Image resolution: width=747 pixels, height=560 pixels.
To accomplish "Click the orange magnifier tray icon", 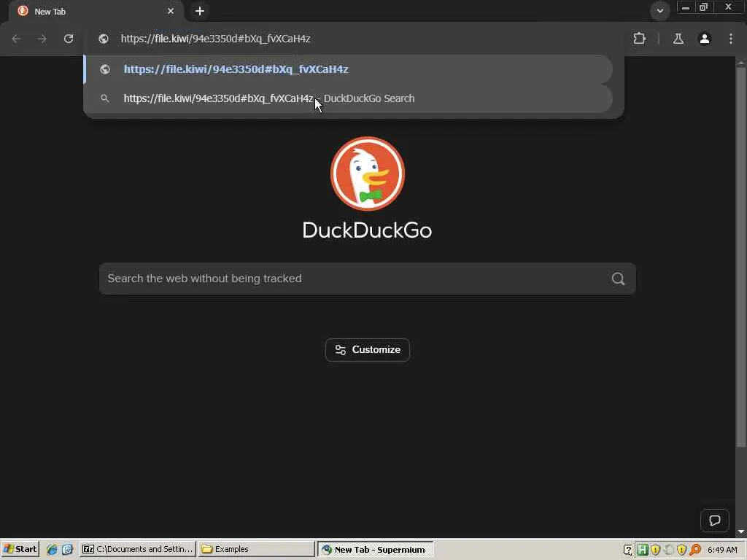I will [x=695, y=550].
